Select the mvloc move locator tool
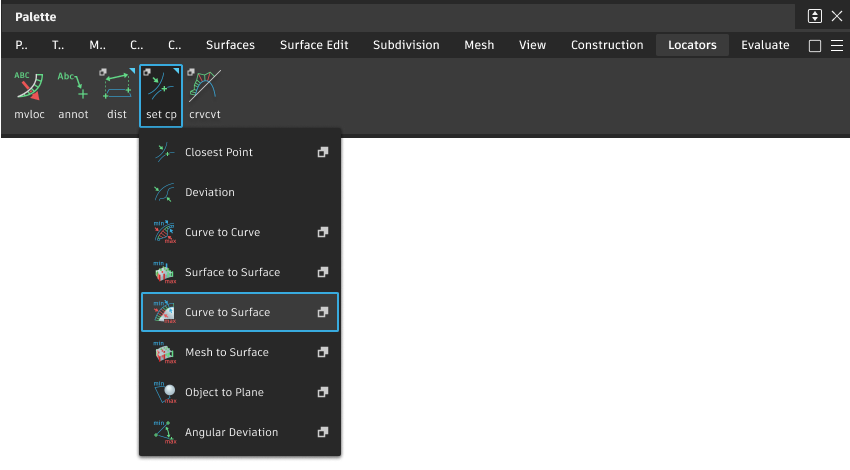The width and height of the screenshot is (850, 470). click(28, 88)
